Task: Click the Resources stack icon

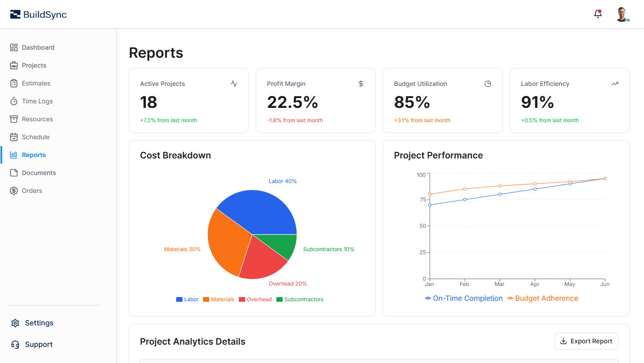Action: pyautogui.click(x=14, y=119)
